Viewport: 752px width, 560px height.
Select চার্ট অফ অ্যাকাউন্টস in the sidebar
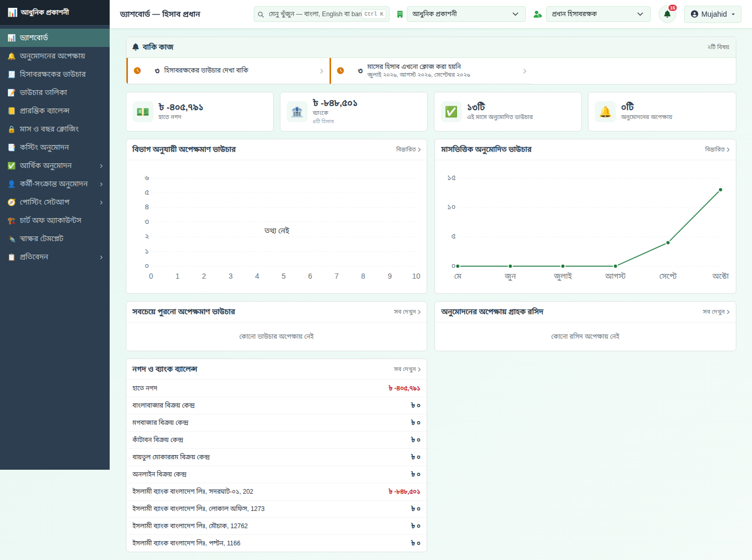pyautogui.click(x=55, y=220)
